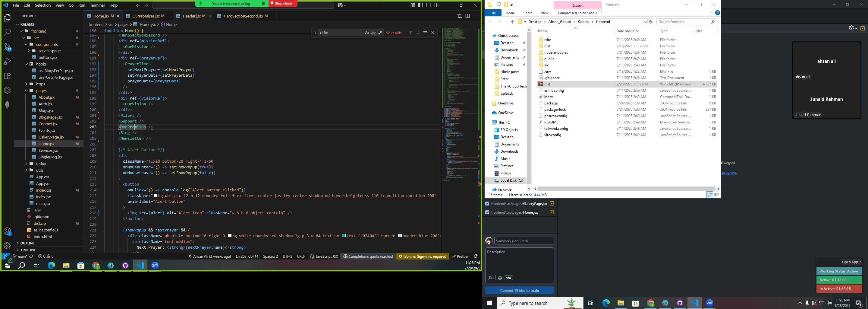This screenshot has width=868, height=309.
Task: Go to previous match arrow in find widget
Action: click(410, 33)
